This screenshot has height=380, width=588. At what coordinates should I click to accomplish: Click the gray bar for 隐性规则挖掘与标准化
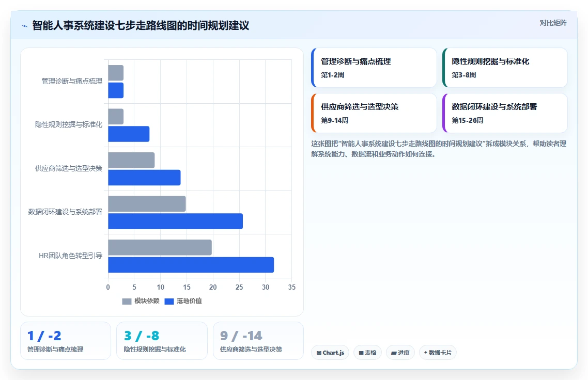[x=116, y=117]
